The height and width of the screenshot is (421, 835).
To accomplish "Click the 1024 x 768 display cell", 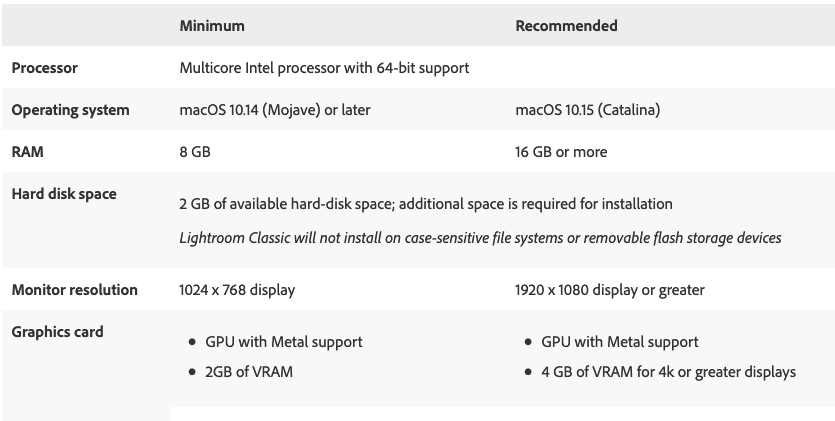I will 237,290.
